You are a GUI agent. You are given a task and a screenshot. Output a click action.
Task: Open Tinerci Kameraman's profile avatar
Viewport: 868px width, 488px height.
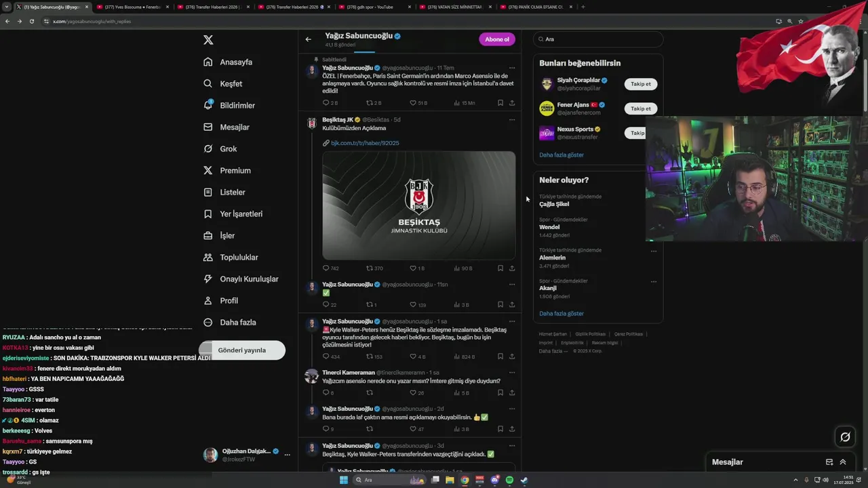coord(311,376)
